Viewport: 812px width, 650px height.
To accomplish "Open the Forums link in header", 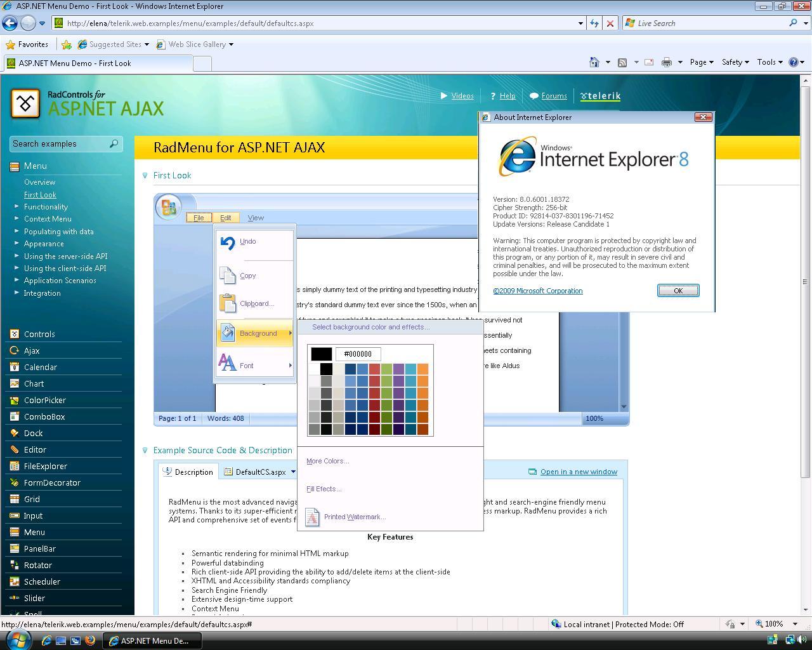I will (x=554, y=96).
